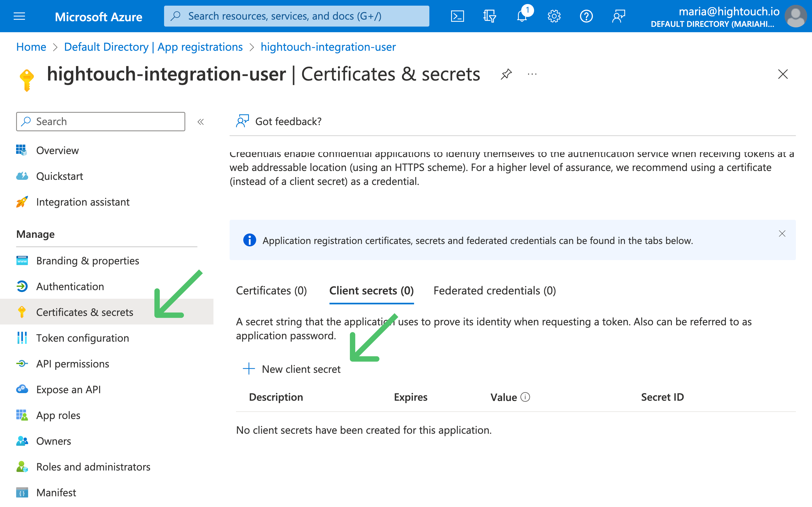Open the blade's more options ellipsis
Viewport: 812px width, 507px height.
click(x=532, y=74)
